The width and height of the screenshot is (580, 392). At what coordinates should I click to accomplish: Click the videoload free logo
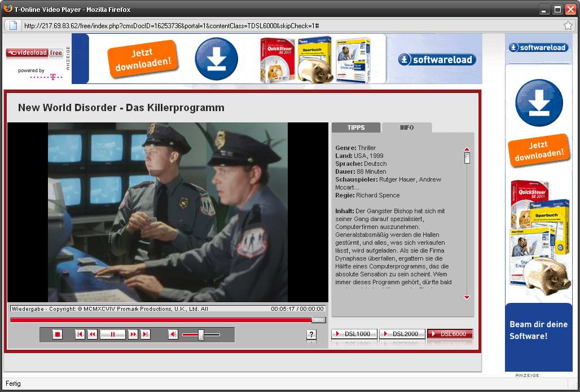(x=34, y=53)
